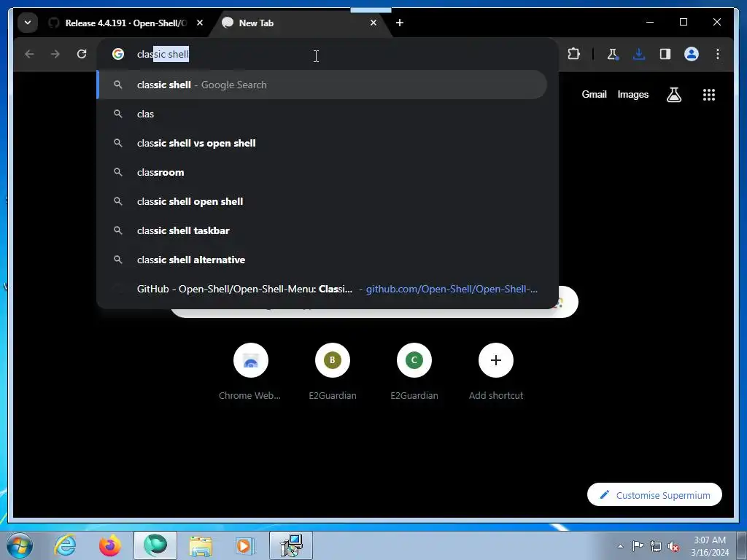Toggle the side panel button
The image size is (747, 560).
[x=665, y=54]
